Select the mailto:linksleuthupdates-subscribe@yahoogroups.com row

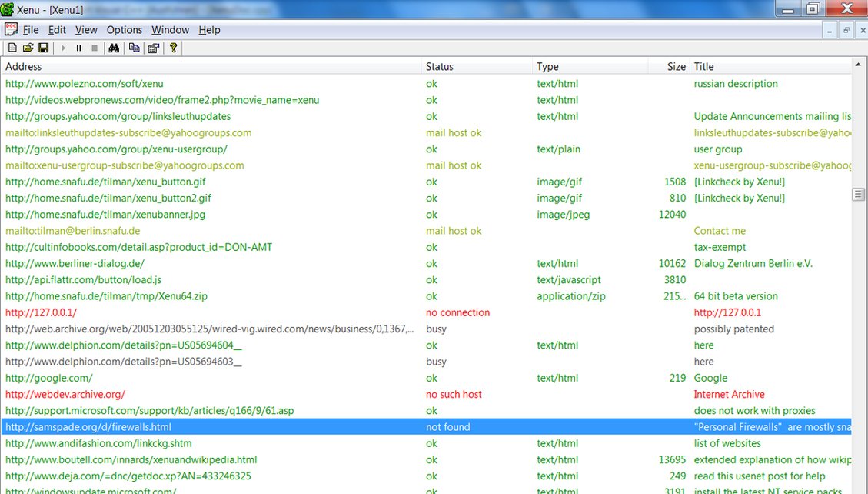(426, 133)
